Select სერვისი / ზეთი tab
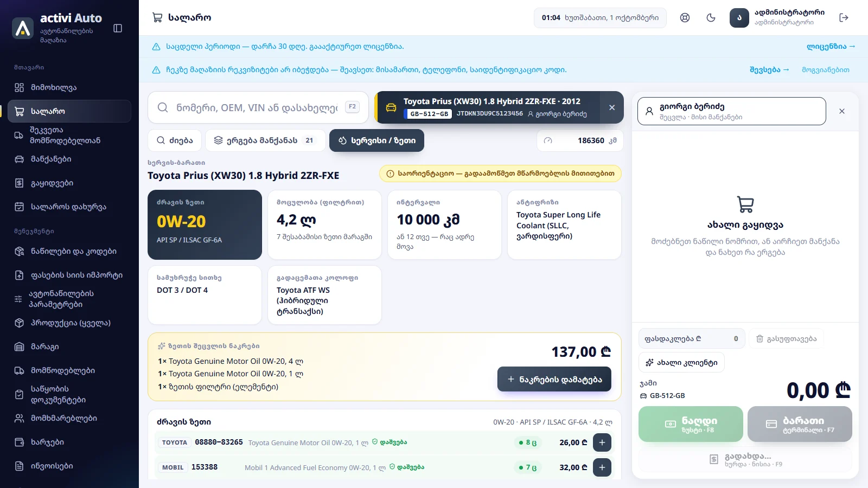This screenshot has width=868, height=488. tap(376, 140)
